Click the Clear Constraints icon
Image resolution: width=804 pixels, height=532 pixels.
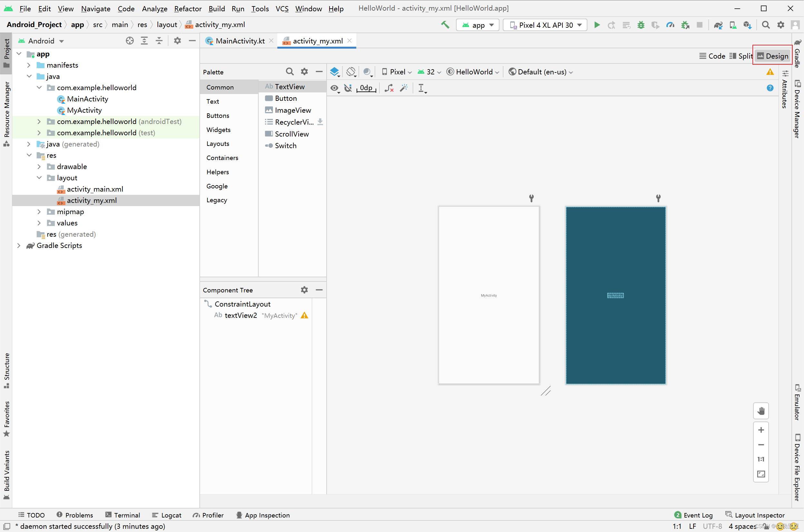(389, 88)
